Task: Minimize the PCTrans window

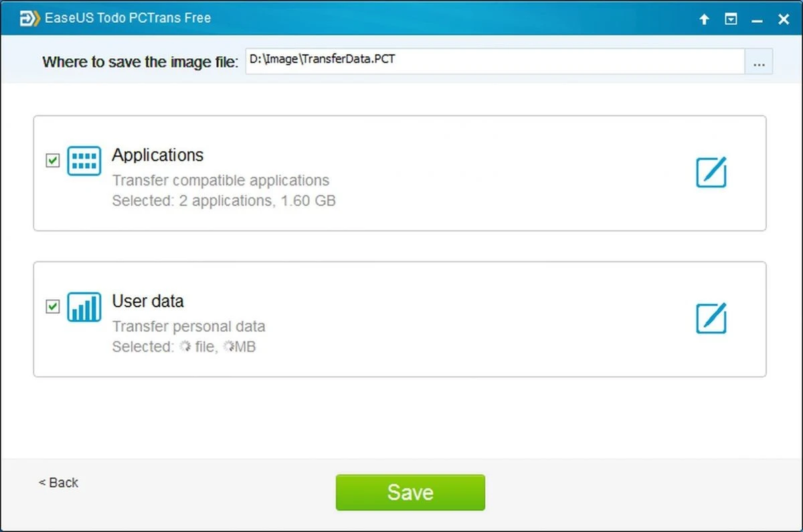Action: (x=757, y=20)
